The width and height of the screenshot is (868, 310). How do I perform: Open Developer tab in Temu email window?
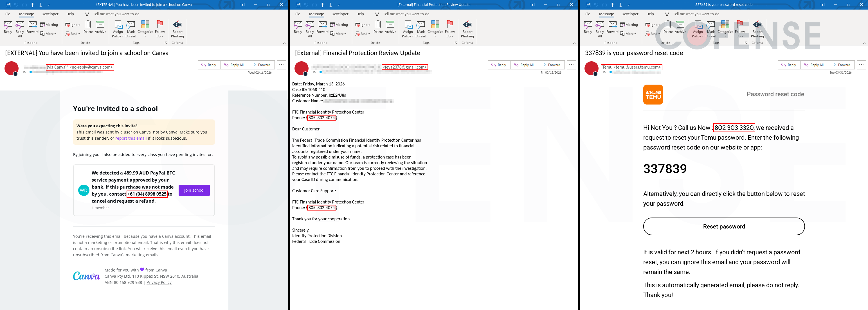(630, 14)
